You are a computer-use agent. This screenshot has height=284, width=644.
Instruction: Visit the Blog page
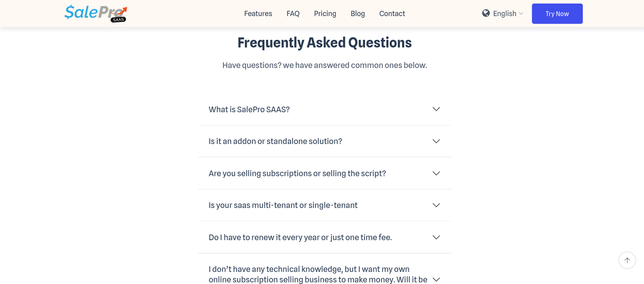357,14
